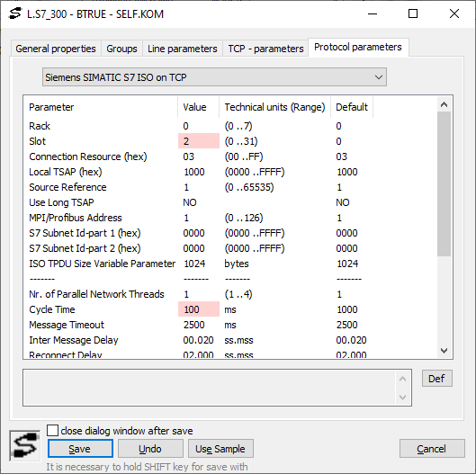Maximize the dialog window

(413, 13)
